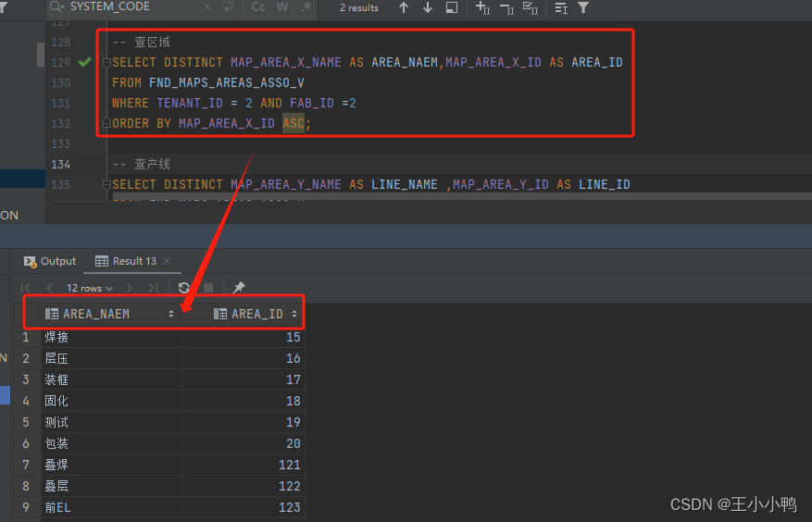
Task: Click FND_MAPS_AREAS_ASSO_V in line 130
Action: (226, 83)
